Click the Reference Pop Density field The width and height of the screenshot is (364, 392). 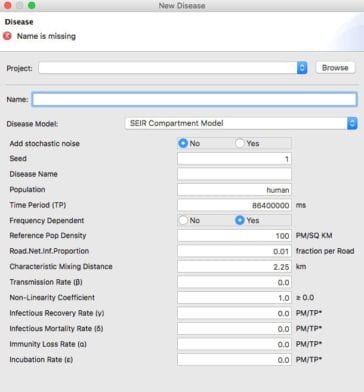(x=234, y=236)
